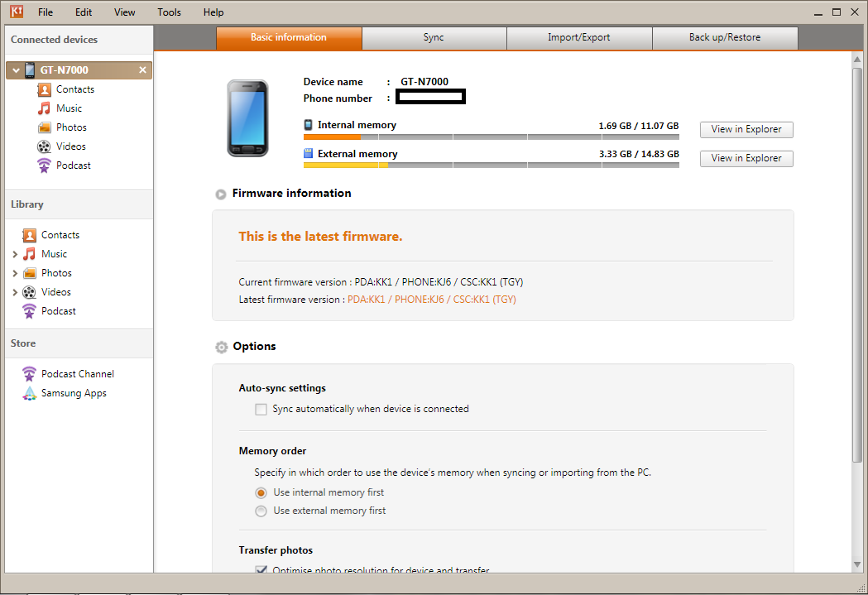This screenshot has height=595, width=868.
Task: Open the Help menu
Action: [x=213, y=12]
